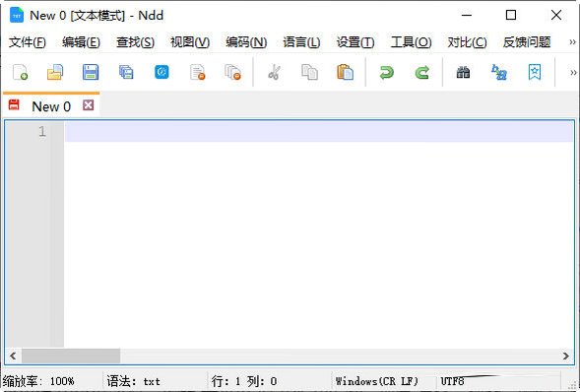Click the close all documents icon
This screenshot has width=580, height=392.
coord(233,72)
